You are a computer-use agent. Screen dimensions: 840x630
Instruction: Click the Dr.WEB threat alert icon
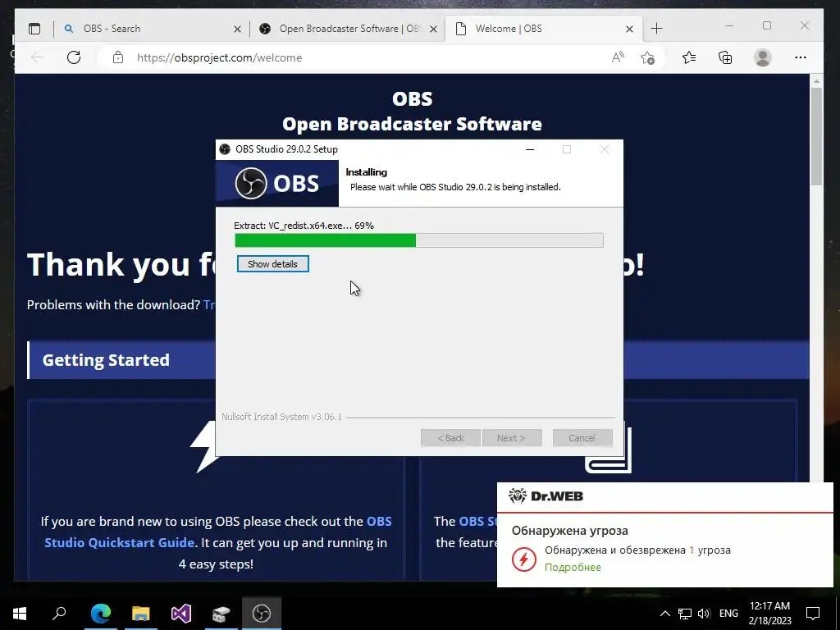[x=523, y=559]
